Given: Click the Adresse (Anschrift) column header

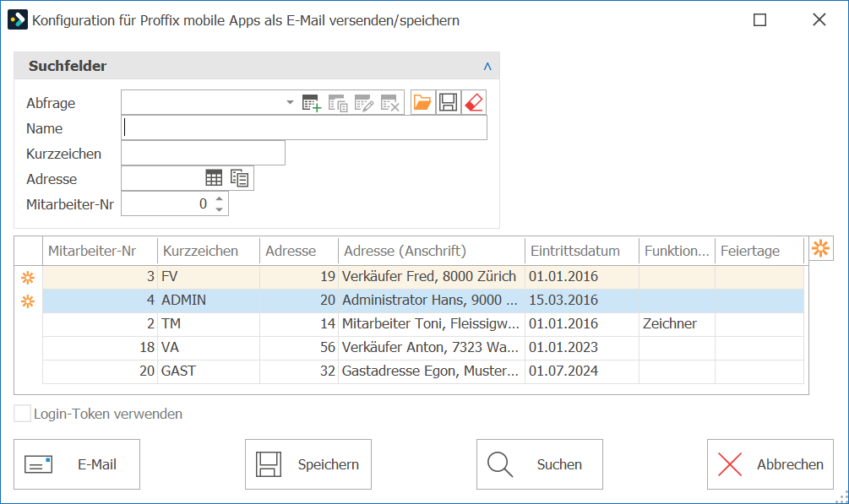Looking at the screenshot, I should click(432, 252).
